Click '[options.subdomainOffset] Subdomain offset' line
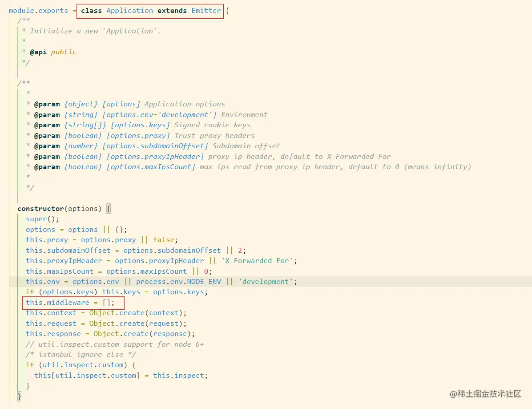The width and height of the screenshot is (532, 409). click(191, 146)
